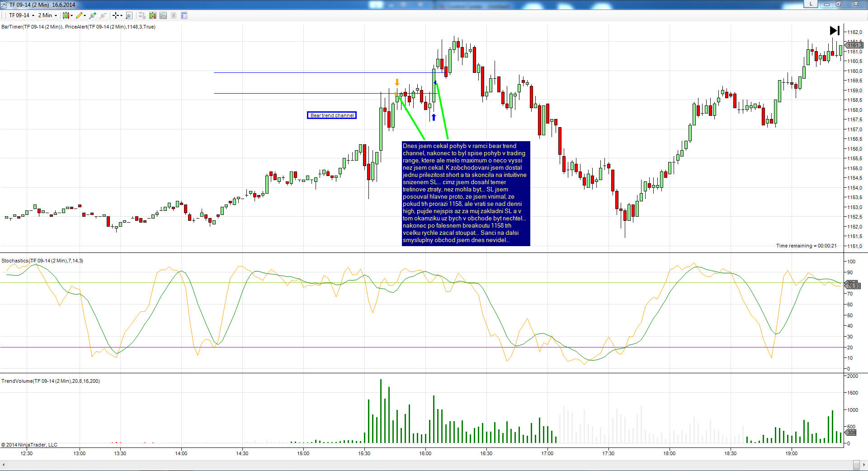Image resolution: width=868 pixels, height=471 pixels.
Task: Open the zoom frame tool
Action: 129,15
